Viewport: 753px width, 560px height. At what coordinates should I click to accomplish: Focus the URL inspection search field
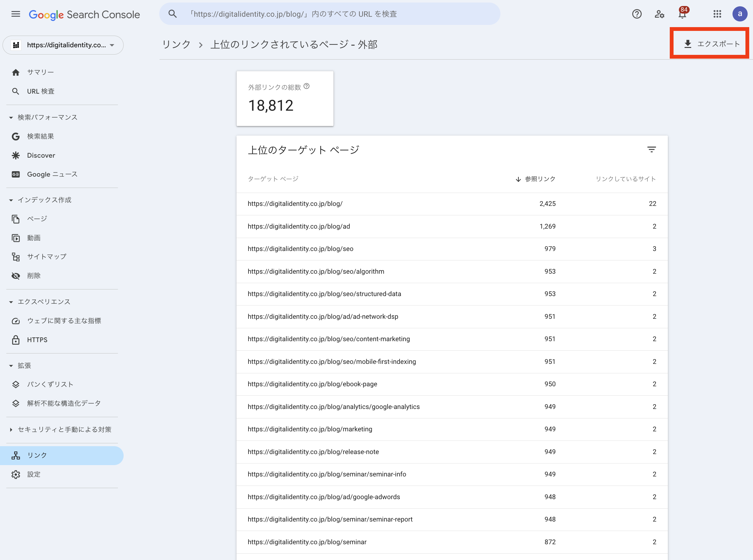click(x=330, y=14)
